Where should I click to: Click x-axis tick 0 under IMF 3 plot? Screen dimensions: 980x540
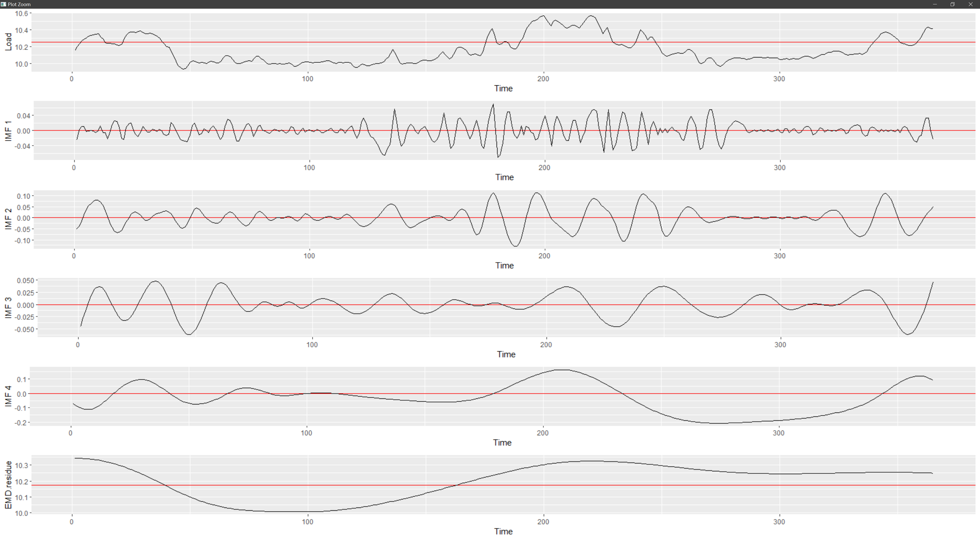tap(78, 345)
